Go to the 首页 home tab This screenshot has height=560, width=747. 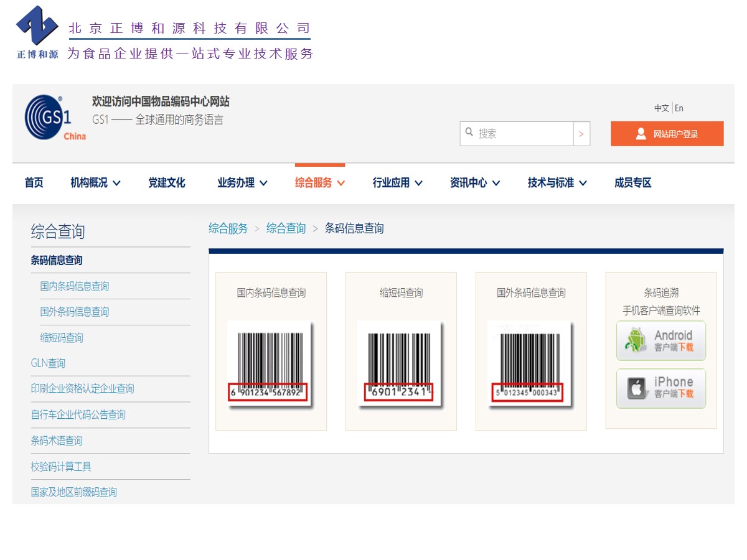(34, 183)
